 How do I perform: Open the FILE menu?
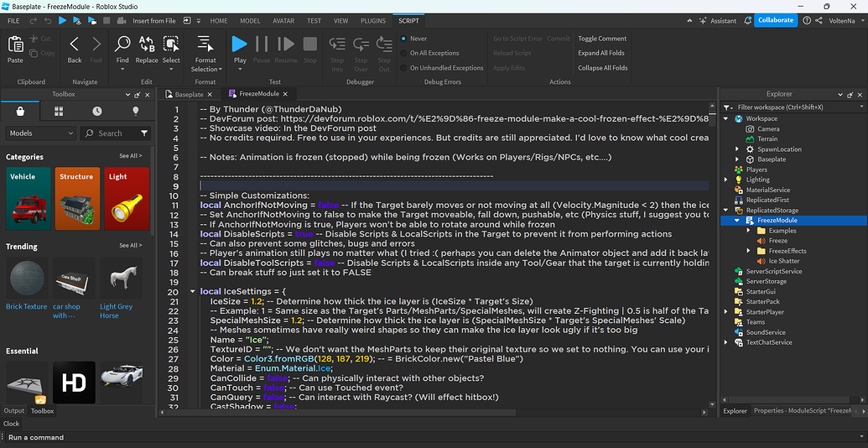pos(13,20)
